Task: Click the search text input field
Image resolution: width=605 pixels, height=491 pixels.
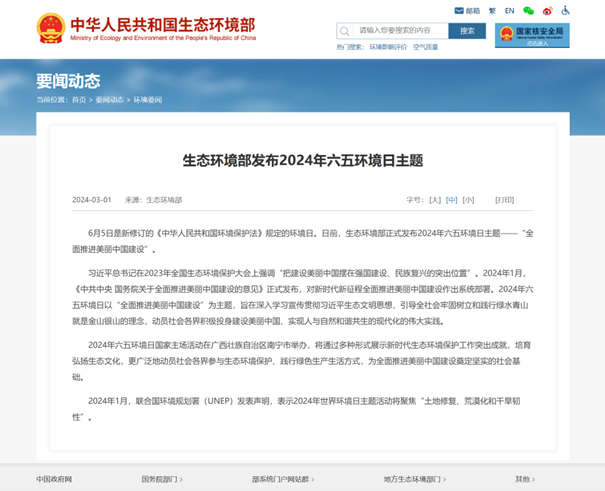Action: [400, 31]
